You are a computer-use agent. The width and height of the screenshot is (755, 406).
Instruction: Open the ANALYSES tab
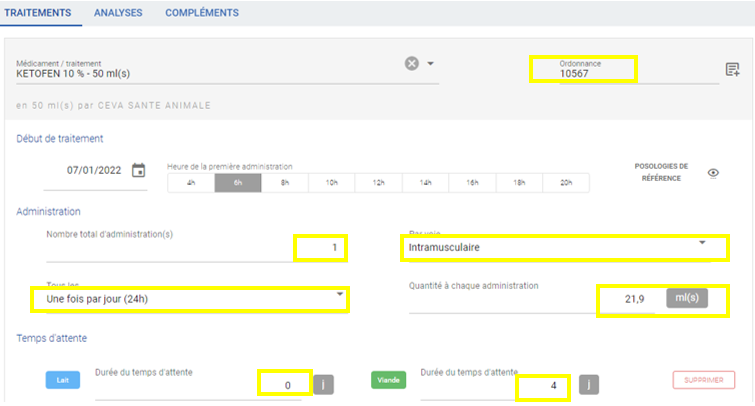click(x=118, y=13)
